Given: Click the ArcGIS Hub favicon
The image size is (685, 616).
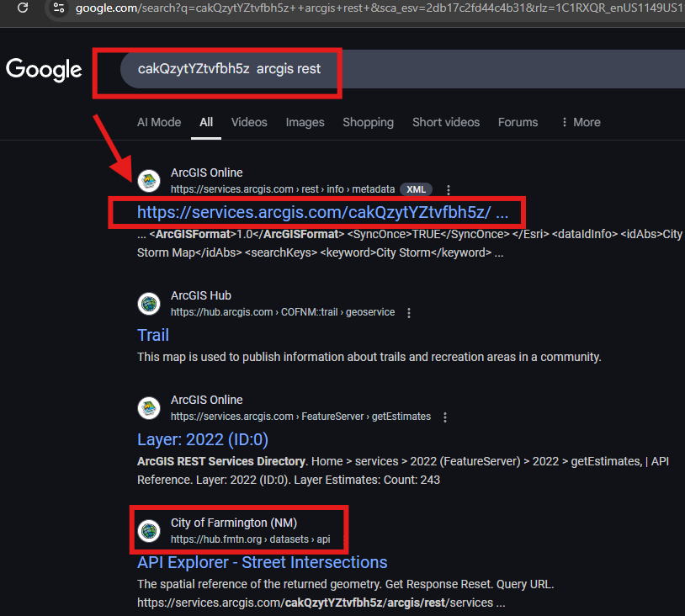Looking at the screenshot, I should coord(149,304).
